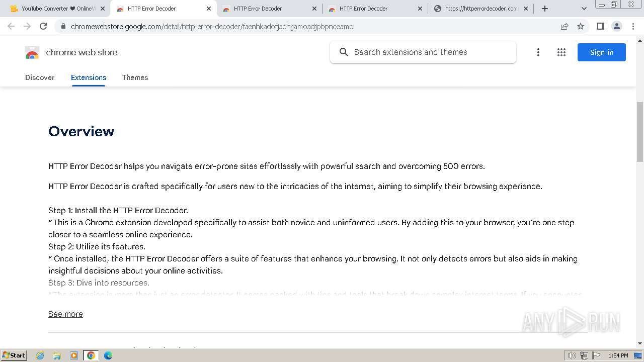Open the Discover section
The width and height of the screenshot is (644, 362).
click(40, 77)
